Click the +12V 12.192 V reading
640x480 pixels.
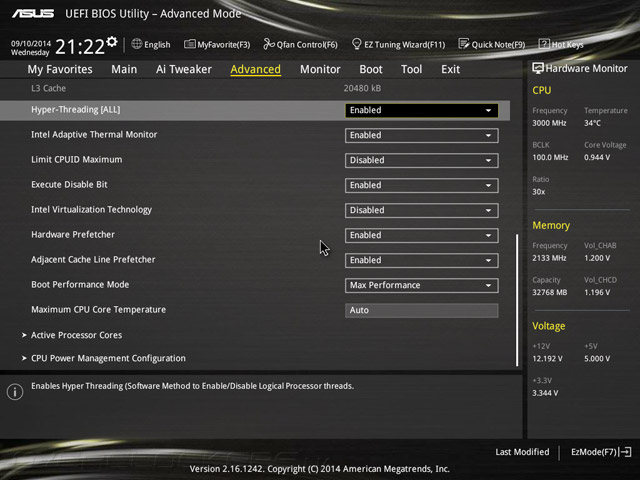[x=547, y=358]
